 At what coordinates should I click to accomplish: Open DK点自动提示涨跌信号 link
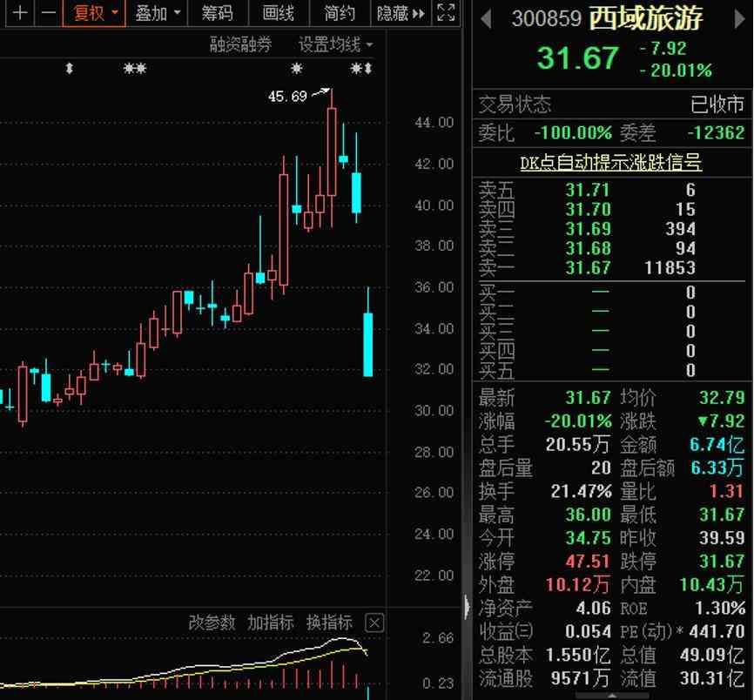point(610,163)
